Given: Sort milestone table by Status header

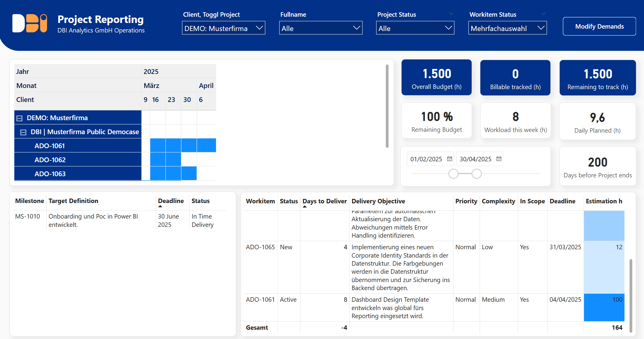Looking at the screenshot, I should 200,201.
